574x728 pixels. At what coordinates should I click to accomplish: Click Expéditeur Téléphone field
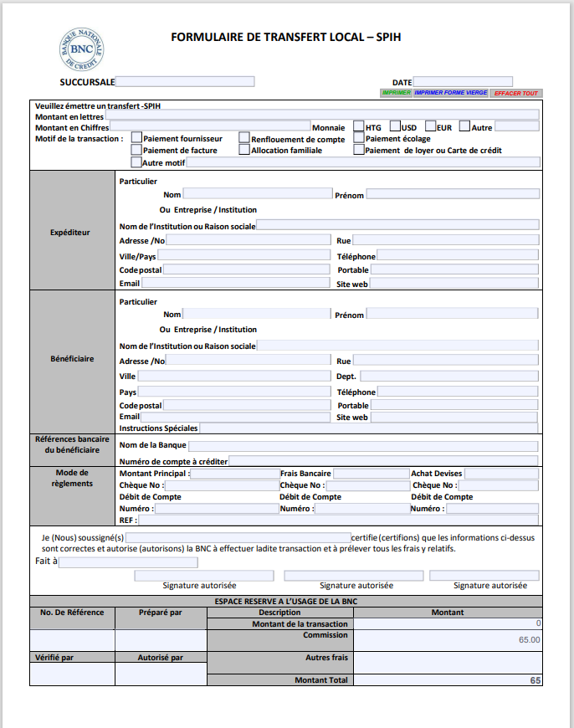point(458,255)
